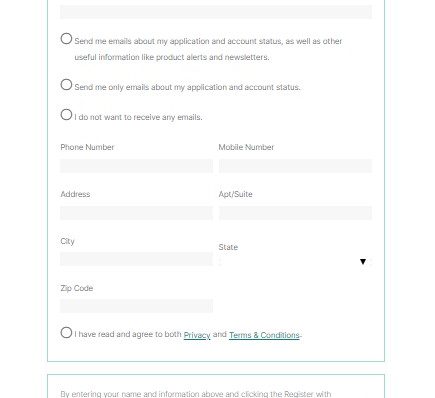Click the Zip Code label

tap(77, 288)
